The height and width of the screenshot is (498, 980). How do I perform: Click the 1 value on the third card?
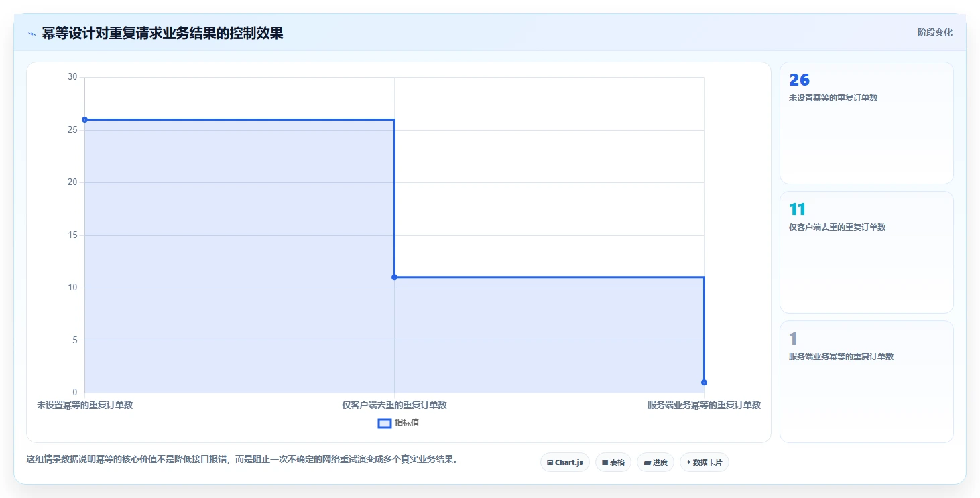click(x=794, y=339)
